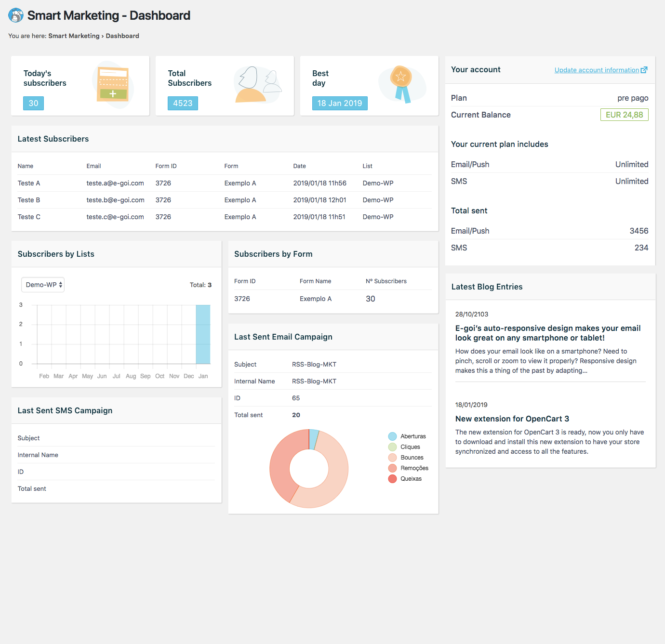Click the pre pago plan value
The image size is (665, 644).
pos(633,98)
